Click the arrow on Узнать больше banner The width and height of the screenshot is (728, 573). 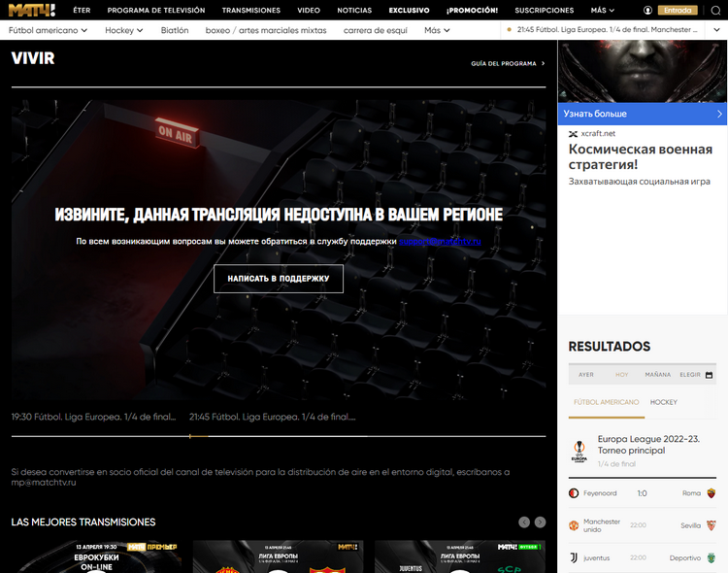(x=719, y=114)
